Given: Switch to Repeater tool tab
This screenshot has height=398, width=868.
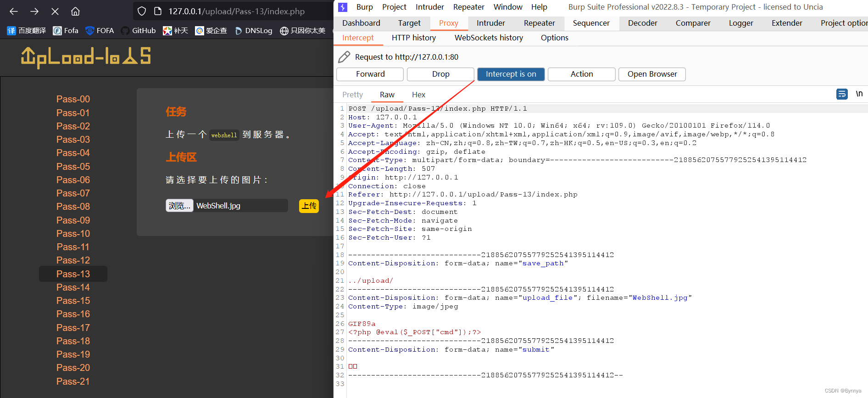Looking at the screenshot, I should pos(540,23).
